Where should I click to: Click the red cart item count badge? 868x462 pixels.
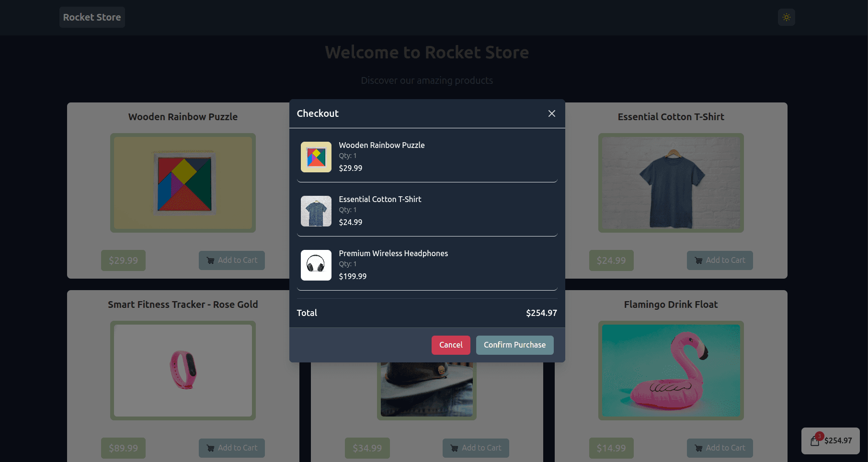pos(820,436)
